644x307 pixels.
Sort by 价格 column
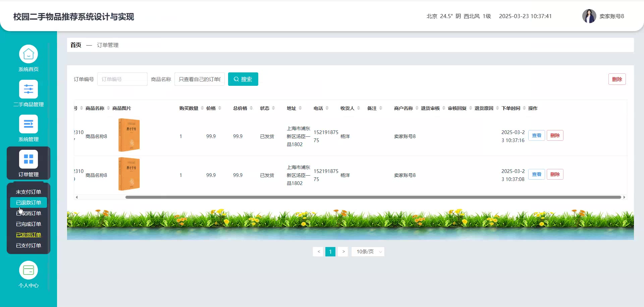(220, 108)
